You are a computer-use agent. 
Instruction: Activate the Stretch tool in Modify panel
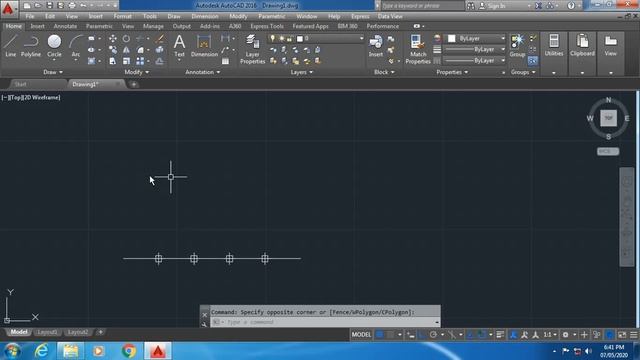(113, 61)
